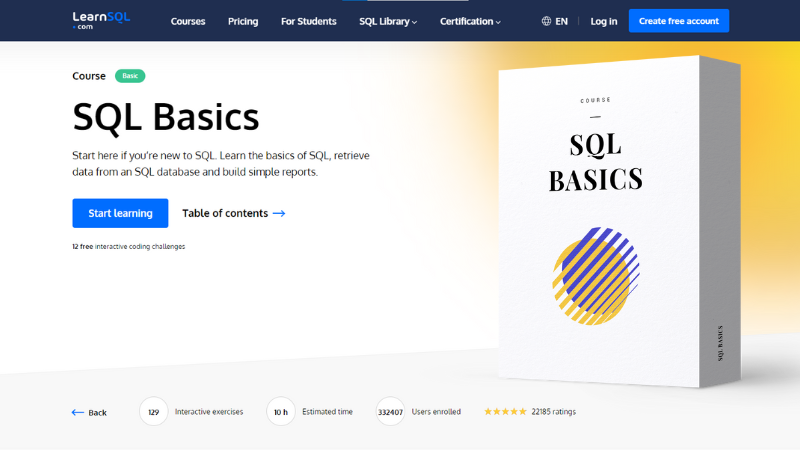Click '12 free interactive coding challenges' text
The height and width of the screenshot is (450, 800).
point(129,246)
